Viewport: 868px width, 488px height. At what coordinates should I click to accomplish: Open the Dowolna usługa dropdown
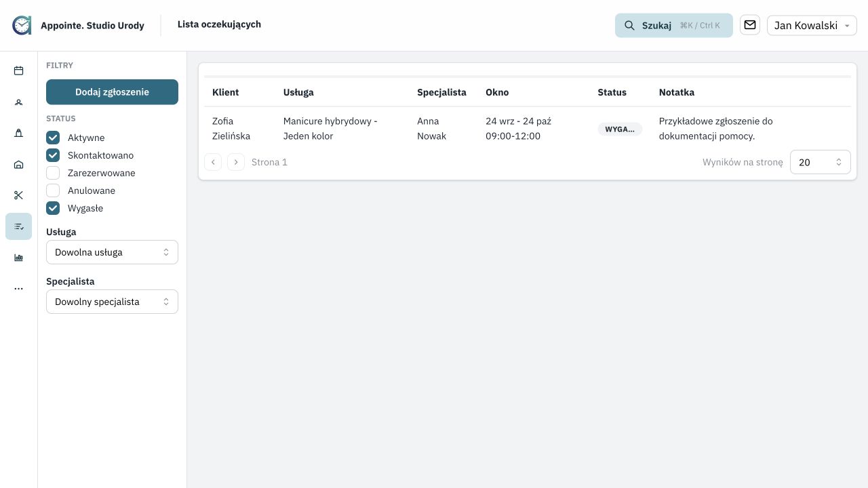click(112, 252)
